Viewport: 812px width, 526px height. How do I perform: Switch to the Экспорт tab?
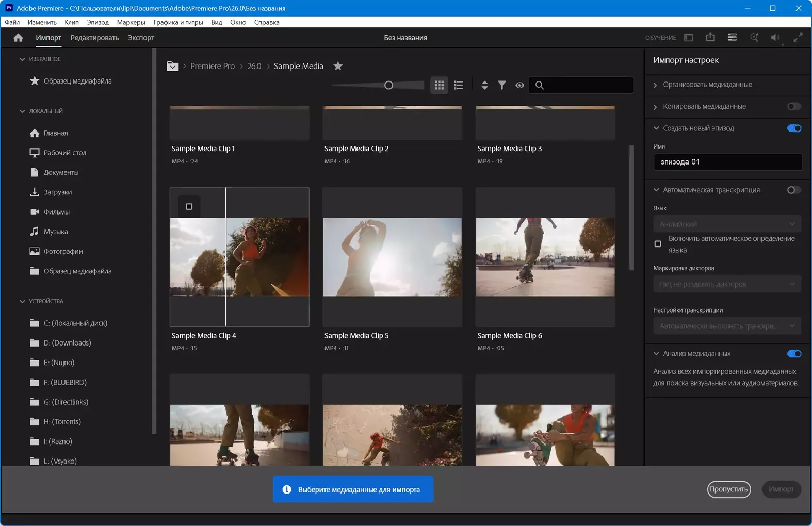click(141, 38)
